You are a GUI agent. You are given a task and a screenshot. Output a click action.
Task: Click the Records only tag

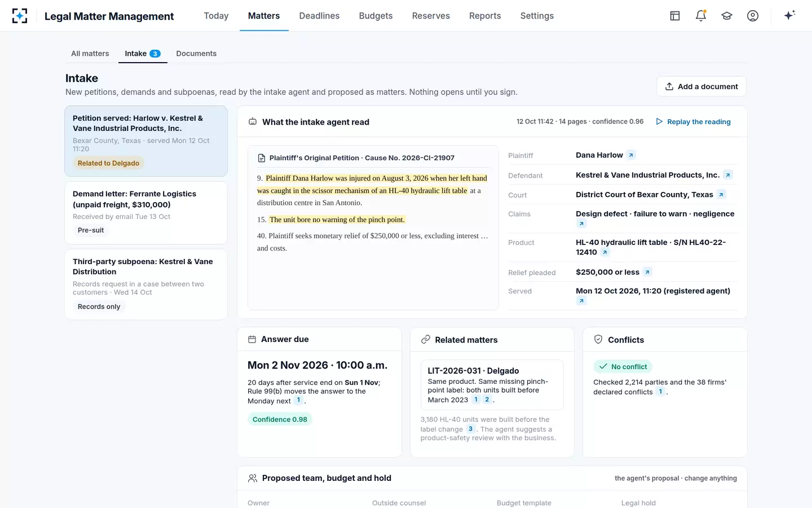(99, 306)
